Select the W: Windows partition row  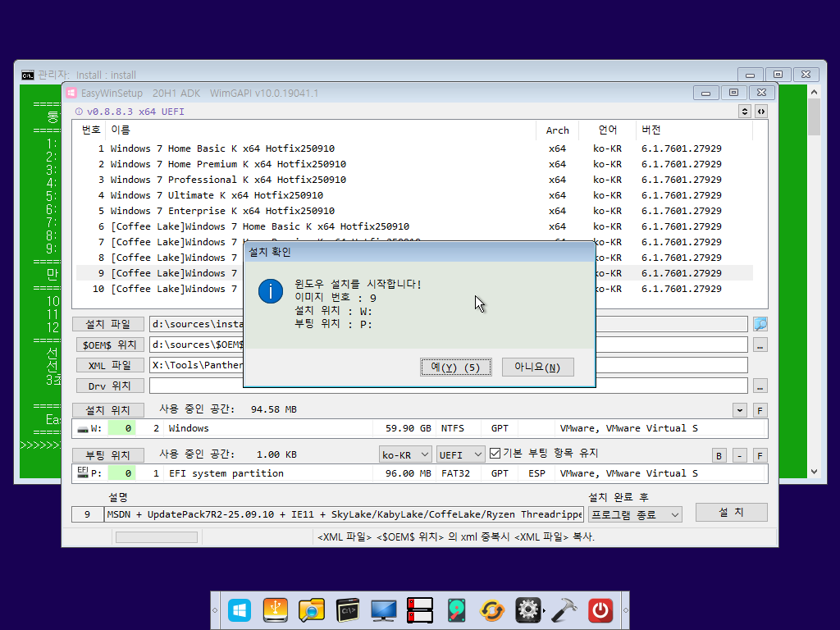[419, 428]
